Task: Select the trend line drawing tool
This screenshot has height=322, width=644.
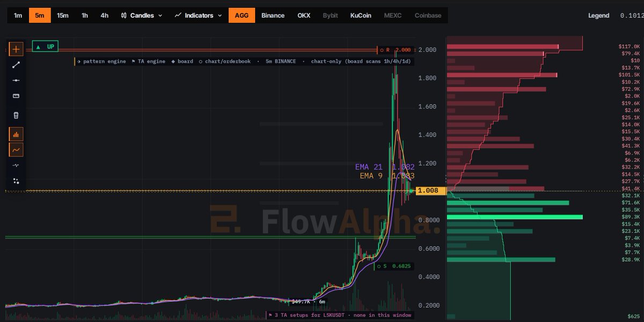Action: [x=16, y=65]
